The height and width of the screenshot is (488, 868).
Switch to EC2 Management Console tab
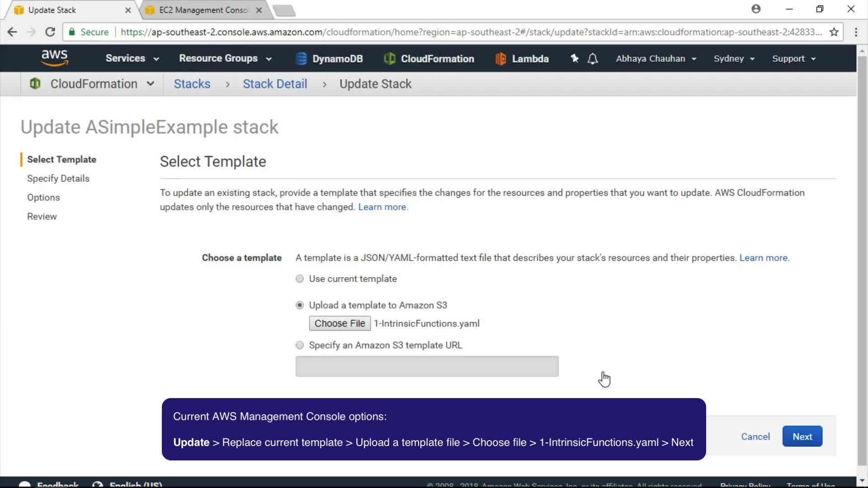[203, 10]
